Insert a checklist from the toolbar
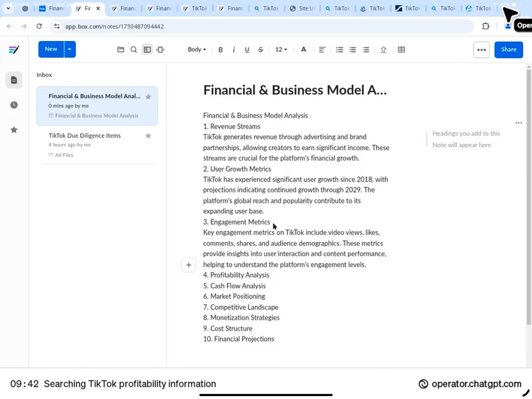 (x=339, y=50)
